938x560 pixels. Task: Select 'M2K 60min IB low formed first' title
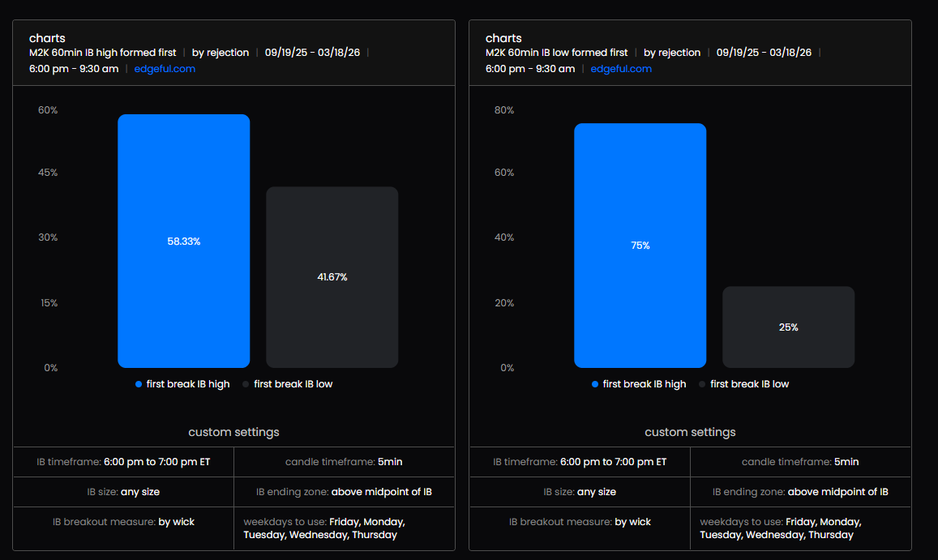557,53
